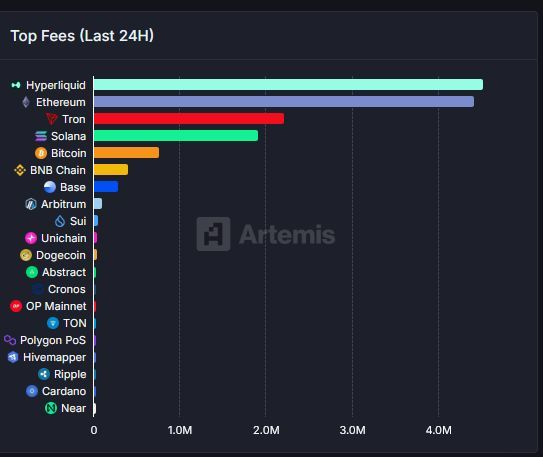Click the Cronos label text
Viewport: 543px width, 457px height.
67,289
